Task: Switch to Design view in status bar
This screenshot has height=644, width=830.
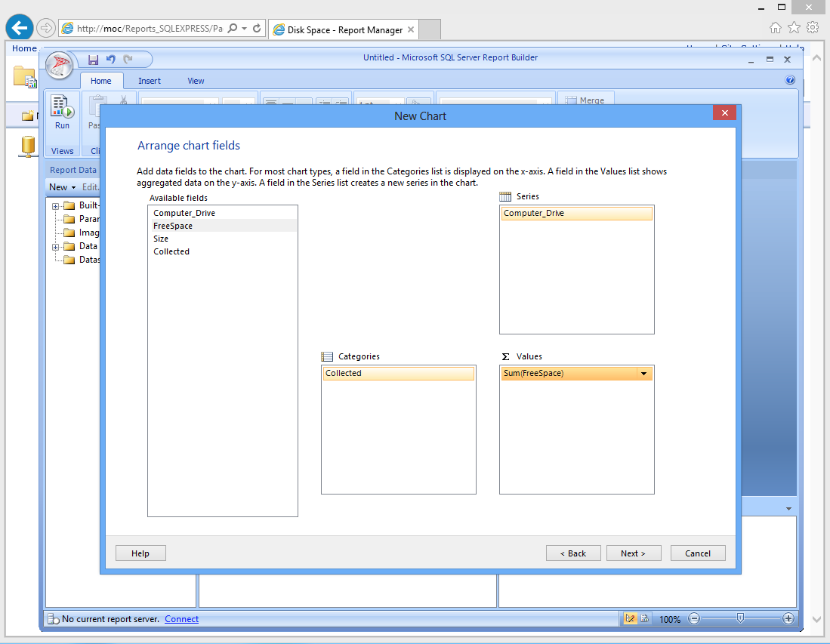Action: tap(630, 619)
